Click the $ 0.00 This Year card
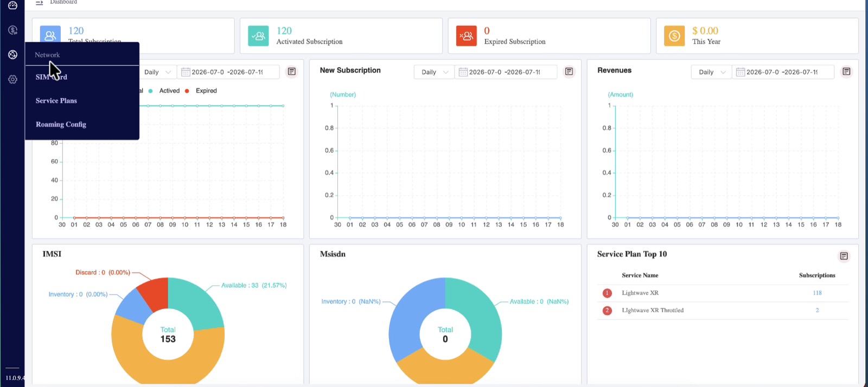 tap(757, 36)
